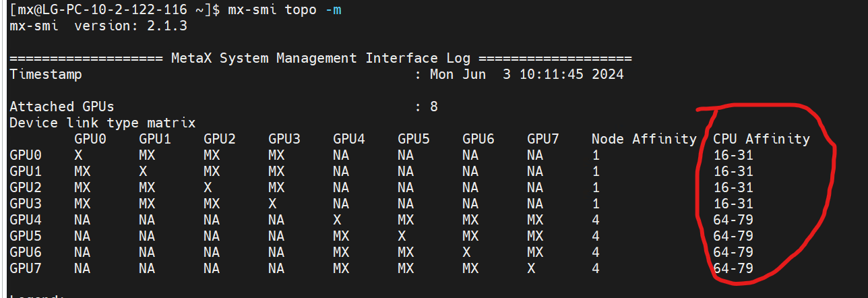
Task: Click the GPU2 column header
Action: point(220,139)
